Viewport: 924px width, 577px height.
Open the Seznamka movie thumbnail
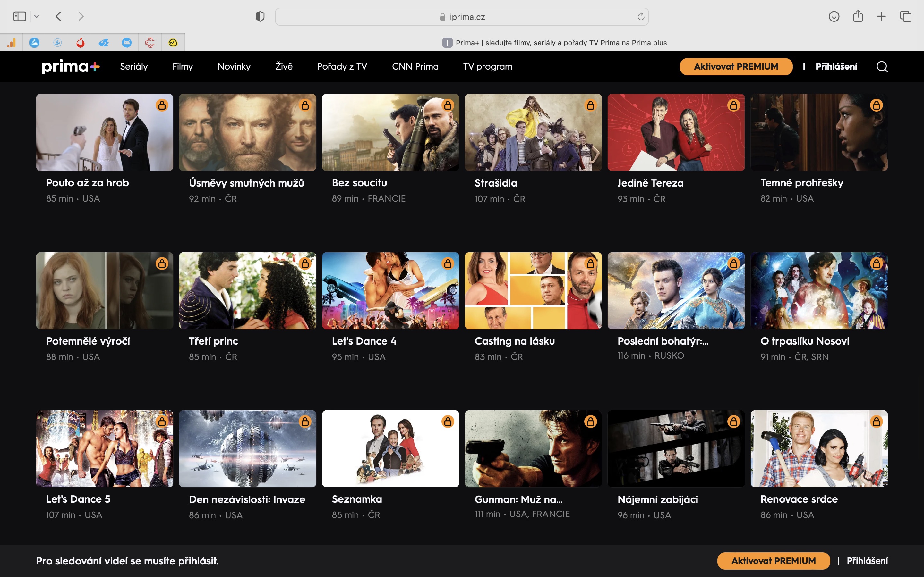pyautogui.click(x=390, y=448)
